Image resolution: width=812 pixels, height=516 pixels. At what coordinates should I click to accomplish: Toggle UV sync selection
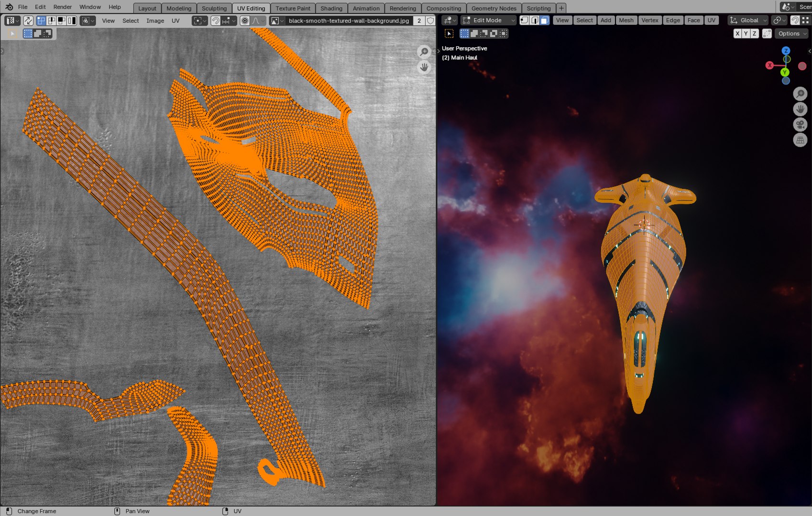(x=28, y=21)
